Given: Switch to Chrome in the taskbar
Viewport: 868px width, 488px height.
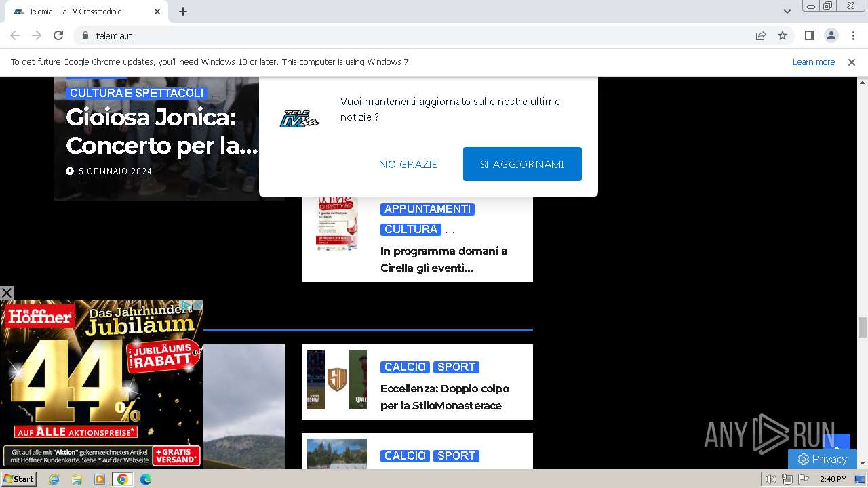Looking at the screenshot, I should (123, 479).
